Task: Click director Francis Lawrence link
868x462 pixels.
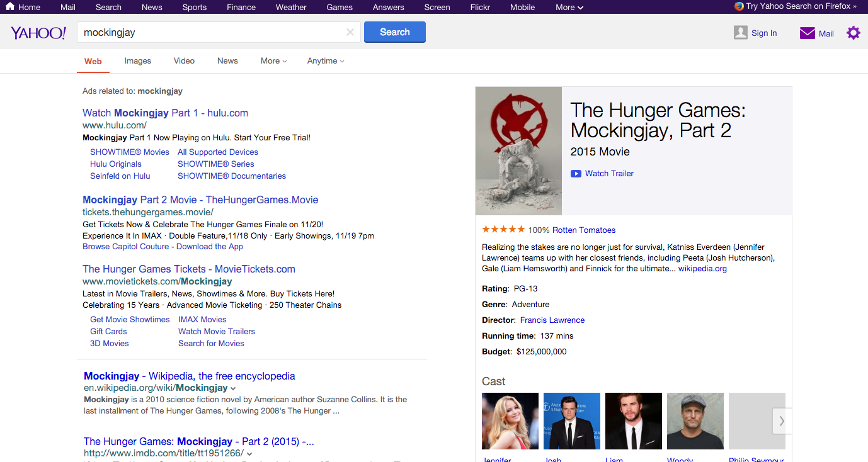Action: 552,320
